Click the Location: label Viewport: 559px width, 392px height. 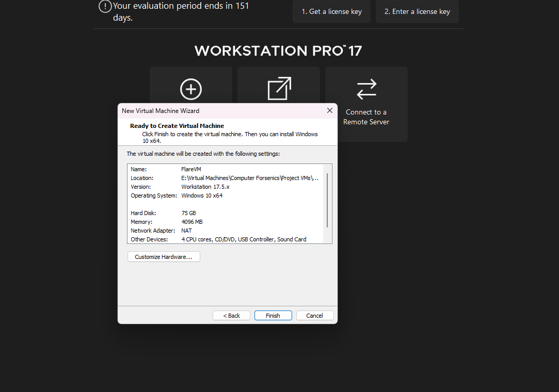click(142, 178)
